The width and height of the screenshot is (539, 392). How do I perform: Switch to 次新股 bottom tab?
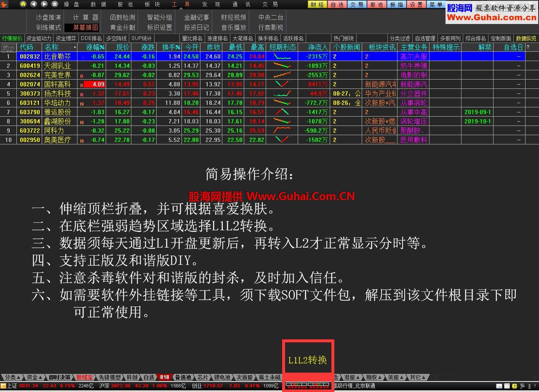tap(244, 377)
